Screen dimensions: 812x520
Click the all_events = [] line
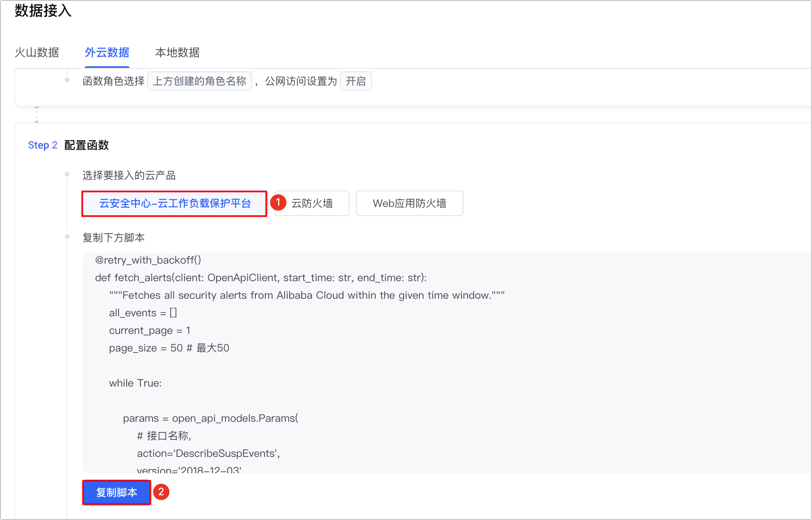(143, 313)
